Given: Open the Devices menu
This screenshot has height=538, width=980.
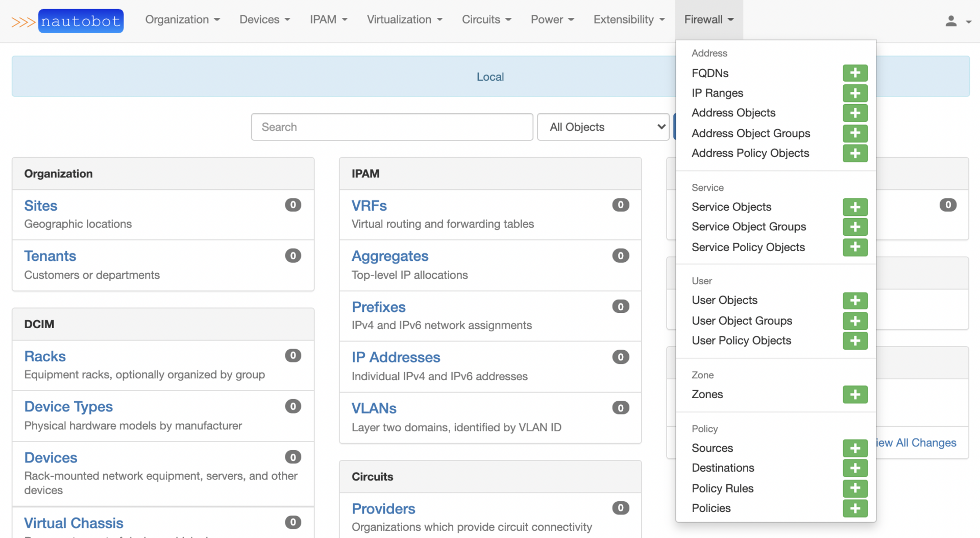Looking at the screenshot, I should coord(264,19).
